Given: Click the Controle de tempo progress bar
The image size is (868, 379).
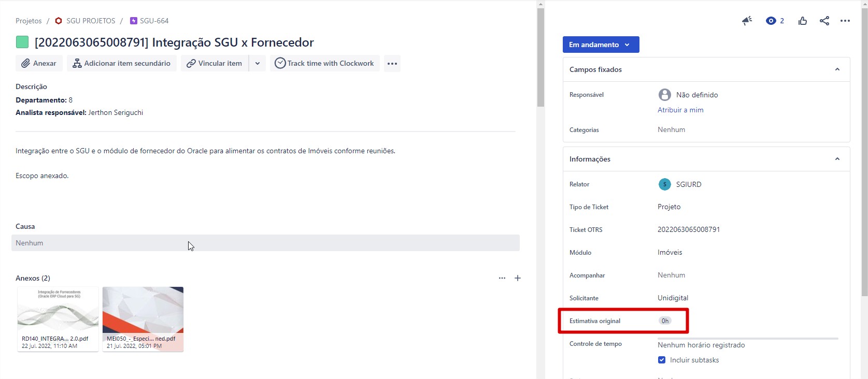Looking at the screenshot, I should pyautogui.click(x=748, y=339).
